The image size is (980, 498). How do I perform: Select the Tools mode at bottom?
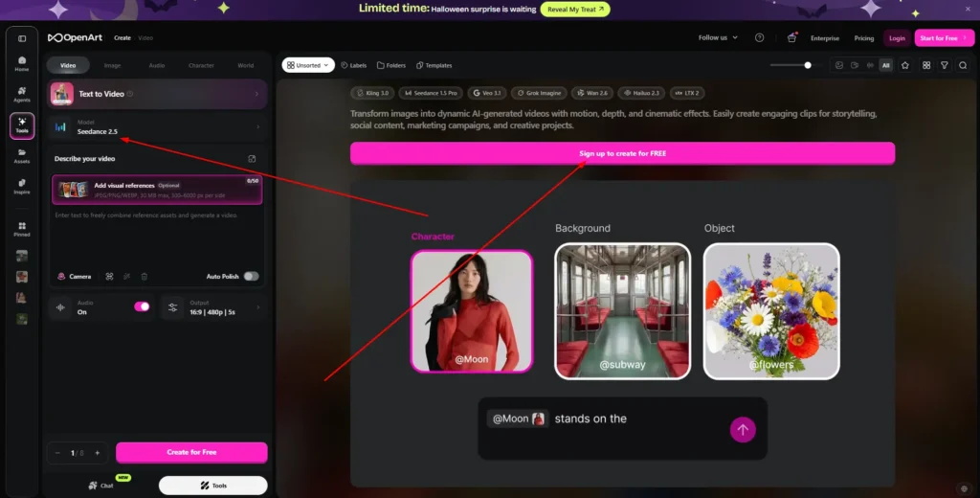(213, 486)
